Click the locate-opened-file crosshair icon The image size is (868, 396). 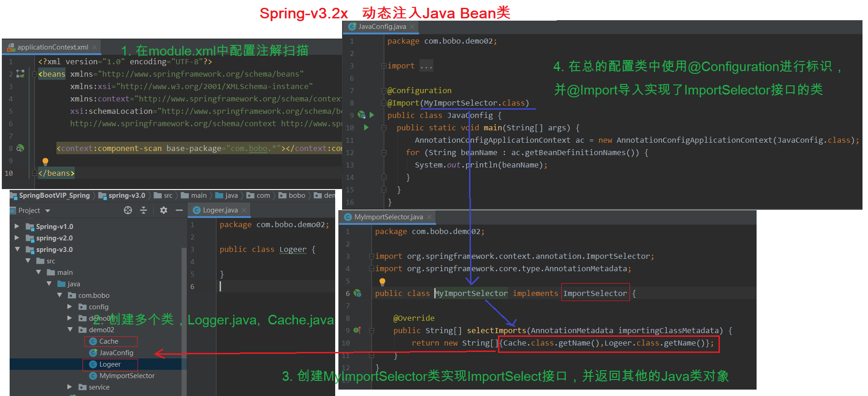click(x=128, y=210)
